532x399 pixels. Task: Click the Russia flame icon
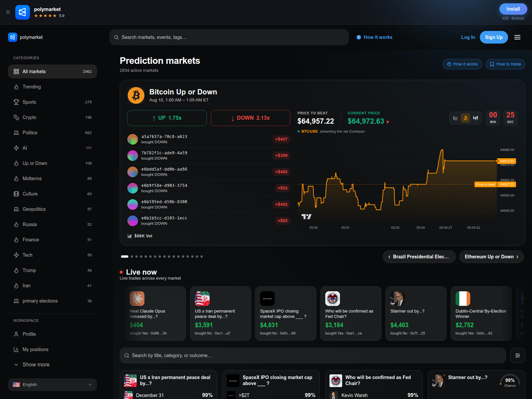coord(16,224)
